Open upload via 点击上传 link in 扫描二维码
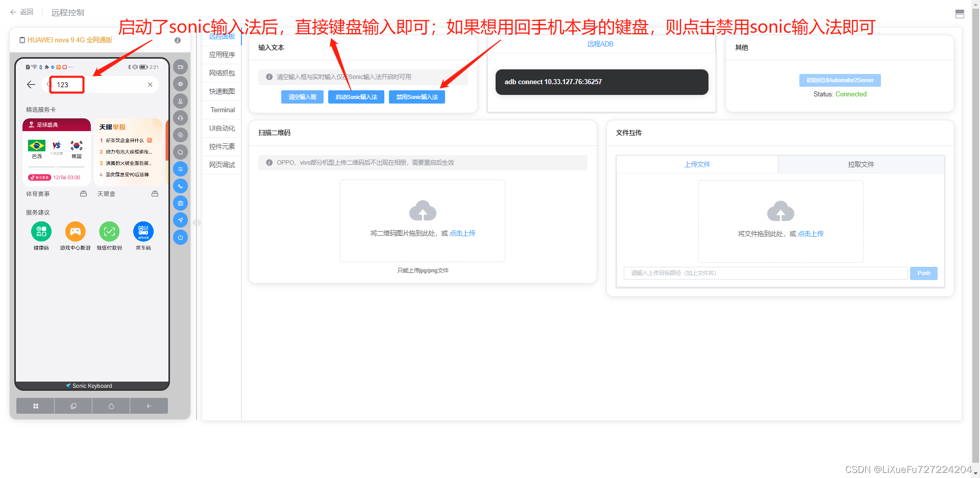Image resolution: width=980 pixels, height=478 pixels. pyautogui.click(x=462, y=233)
